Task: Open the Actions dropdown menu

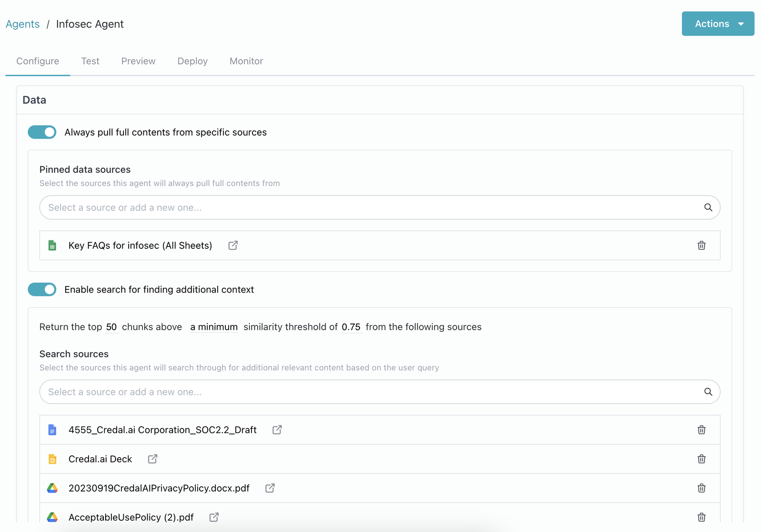Action: click(x=718, y=24)
